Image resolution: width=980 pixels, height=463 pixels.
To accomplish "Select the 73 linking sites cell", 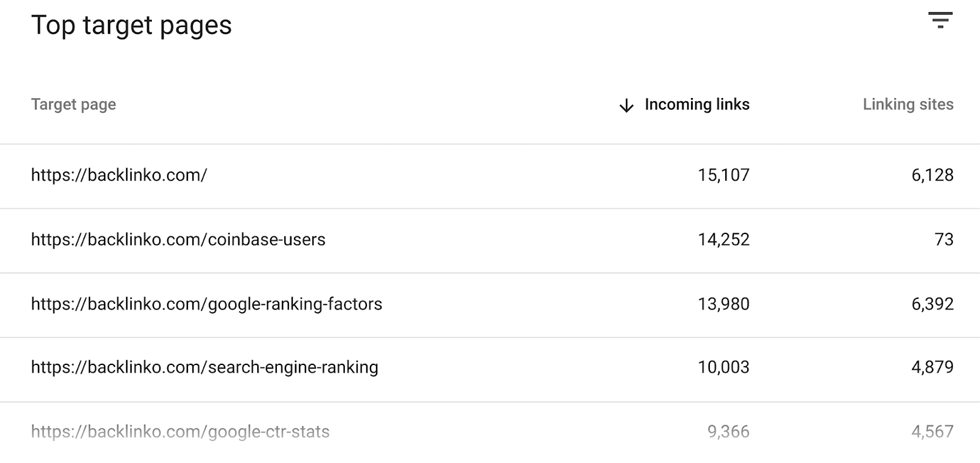I will point(944,239).
